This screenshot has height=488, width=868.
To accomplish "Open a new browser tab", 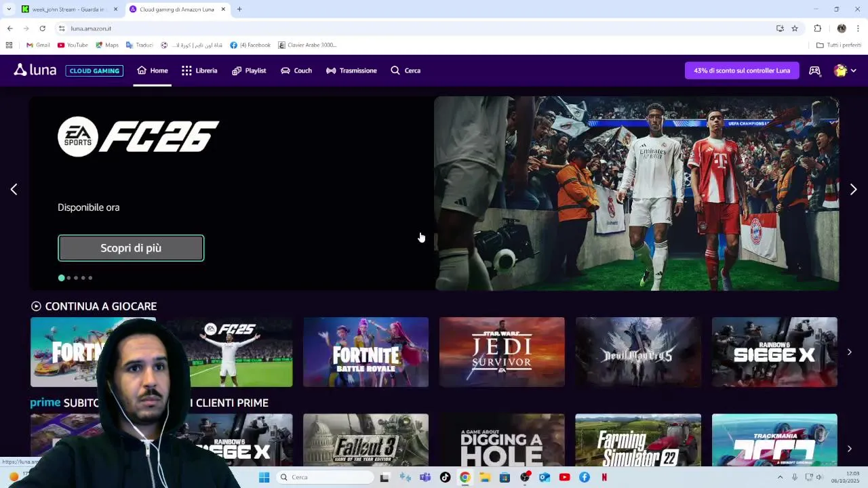I will point(239,9).
